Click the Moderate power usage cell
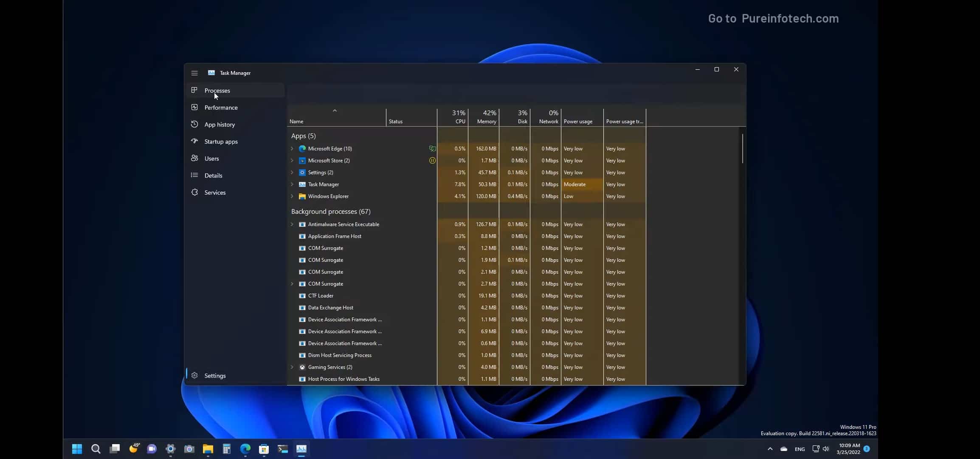980x459 pixels. click(582, 184)
